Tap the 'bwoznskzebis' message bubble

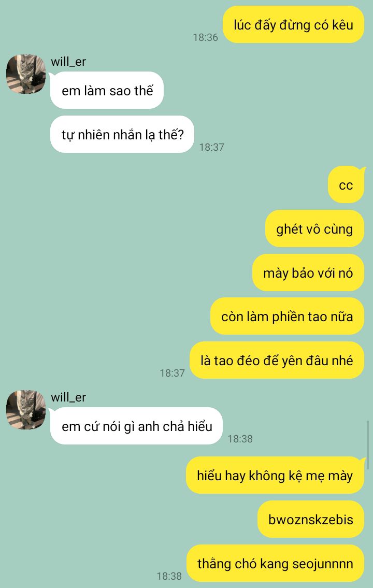pyautogui.click(x=311, y=519)
